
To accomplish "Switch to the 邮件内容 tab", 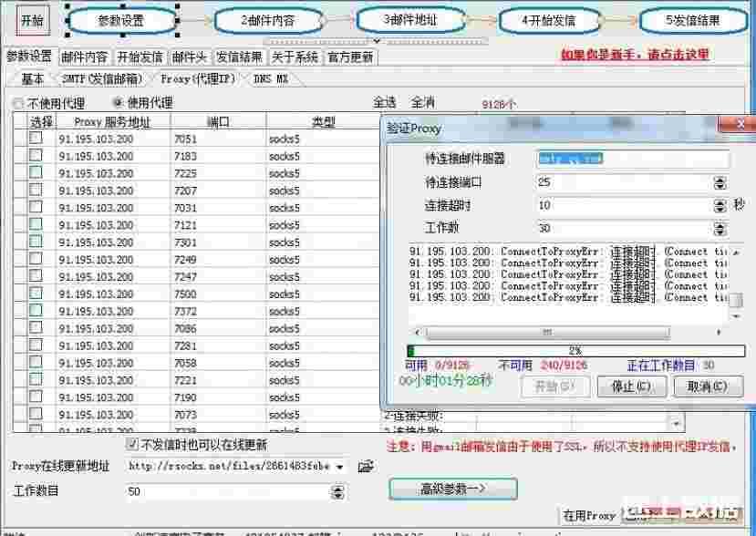I will coord(85,57).
